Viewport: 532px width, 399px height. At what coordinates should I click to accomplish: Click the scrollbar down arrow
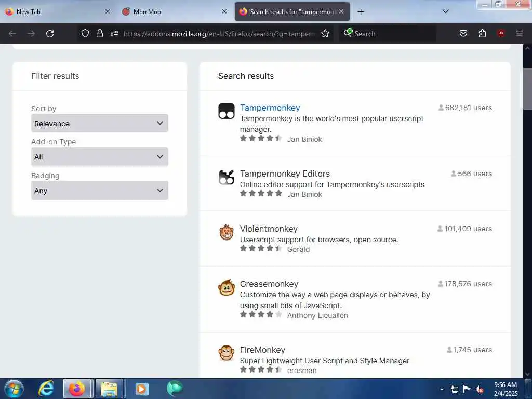(x=528, y=374)
